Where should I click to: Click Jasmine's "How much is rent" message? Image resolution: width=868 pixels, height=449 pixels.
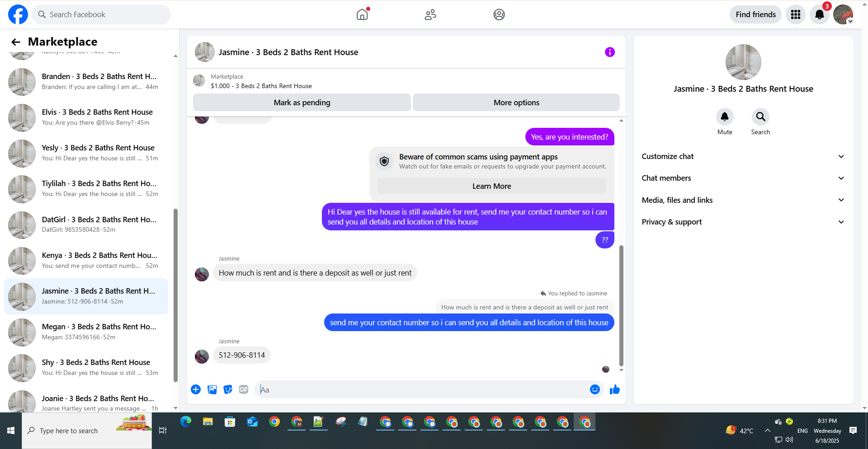[315, 273]
